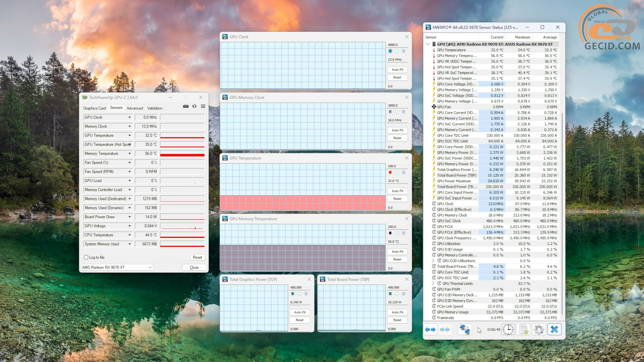Viewport: 644px width, 362px height.
Task: Change teal line color swatch in Total Graphics Power graph
Action: pyautogui.click(x=292, y=294)
